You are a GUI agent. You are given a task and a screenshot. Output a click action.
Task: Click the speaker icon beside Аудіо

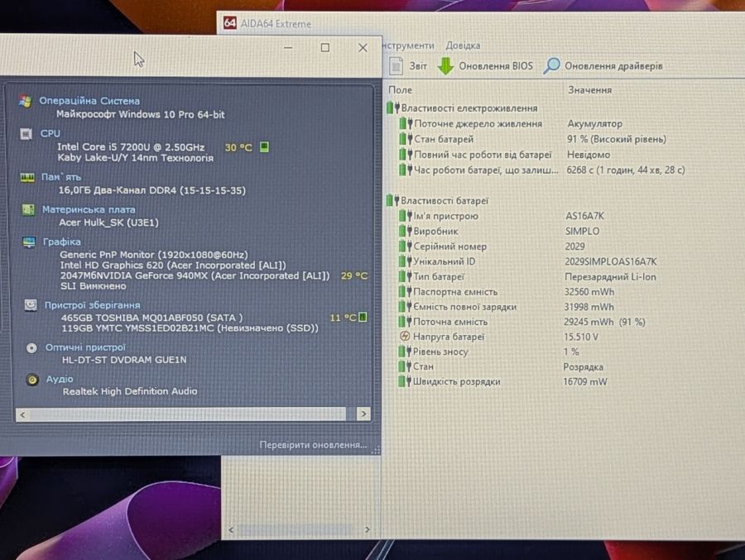point(31,380)
